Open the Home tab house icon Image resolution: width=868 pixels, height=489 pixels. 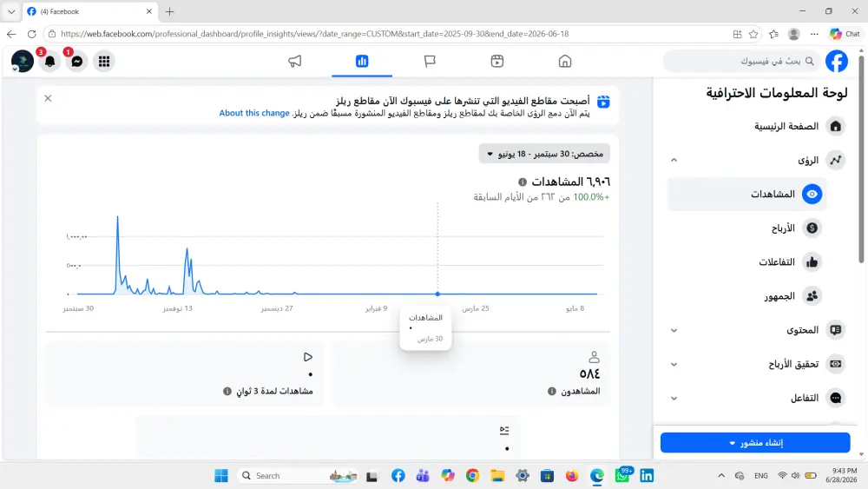(565, 61)
